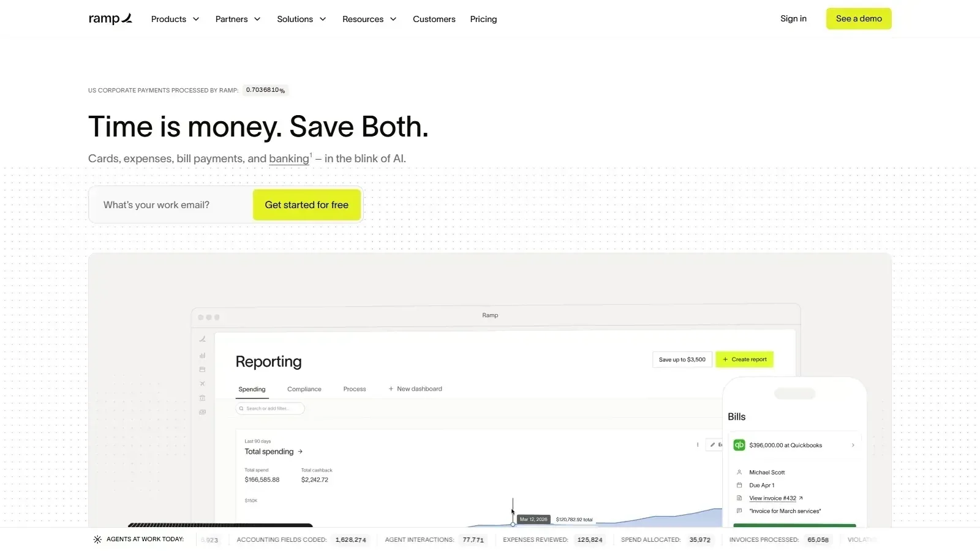The height and width of the screenshot is (551, 980).
Task: Follow the underlined banking link
Action: 289,159
